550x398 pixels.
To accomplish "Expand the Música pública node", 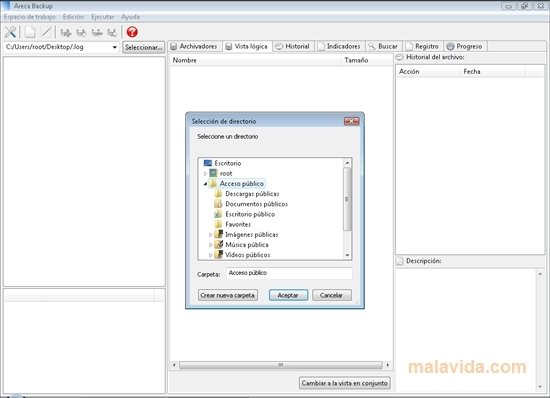I will click(210, 245).
